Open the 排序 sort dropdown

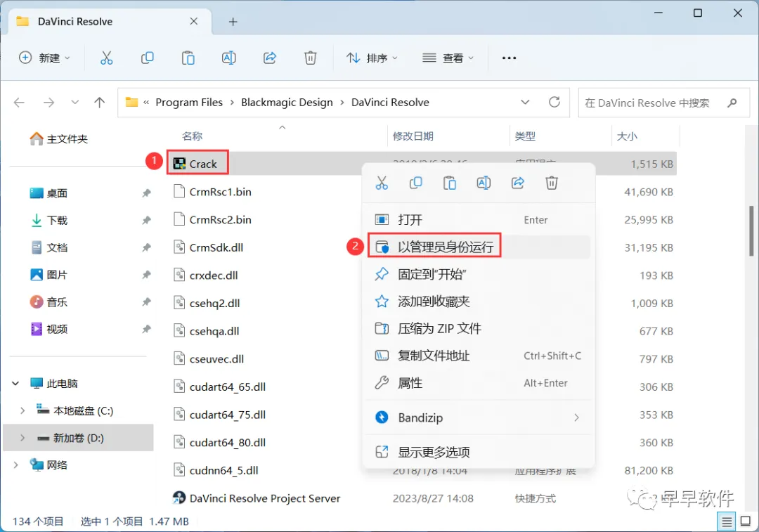pyautogui.click(x=372, y=58)
